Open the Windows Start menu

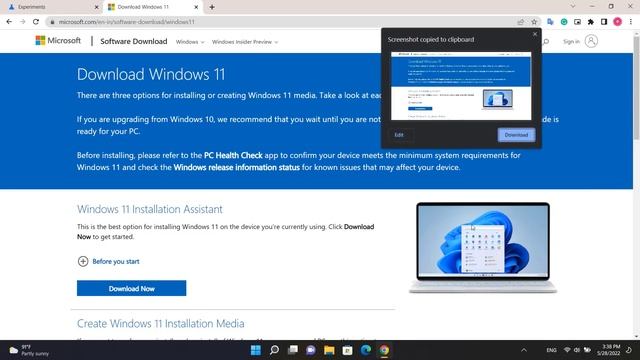pyautogui.click(x=256, y=350)
